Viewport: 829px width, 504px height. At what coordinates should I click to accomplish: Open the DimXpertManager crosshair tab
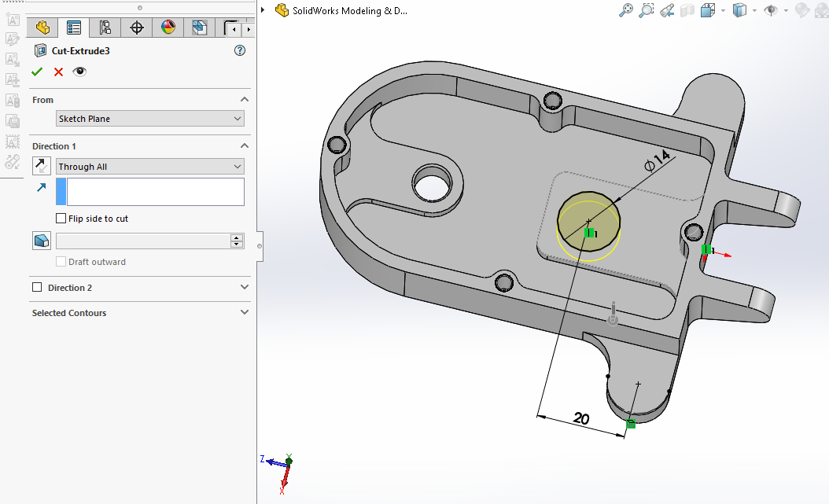point(137,28)
